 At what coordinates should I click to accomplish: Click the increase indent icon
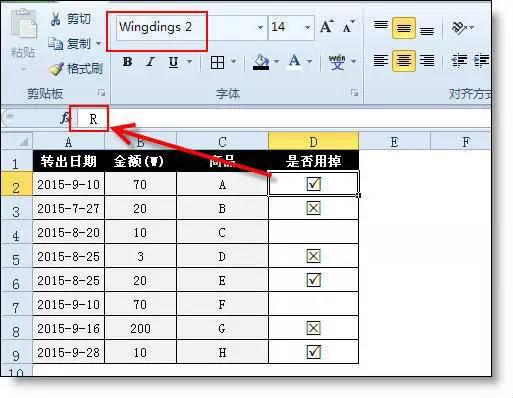[481, 61]
